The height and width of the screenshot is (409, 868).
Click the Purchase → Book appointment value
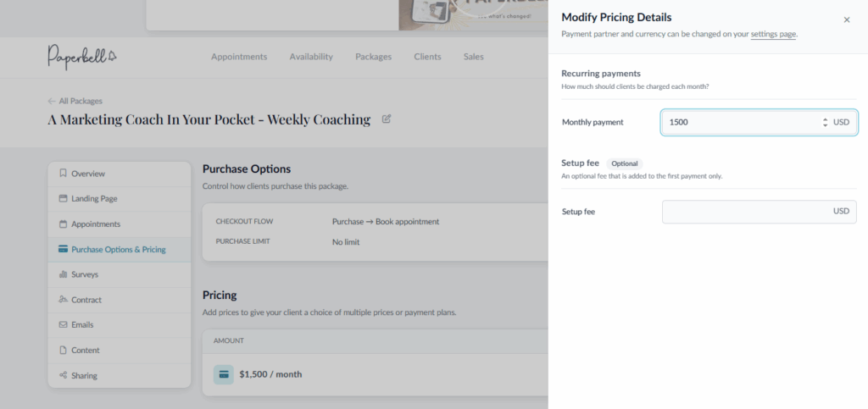point(386,221)
